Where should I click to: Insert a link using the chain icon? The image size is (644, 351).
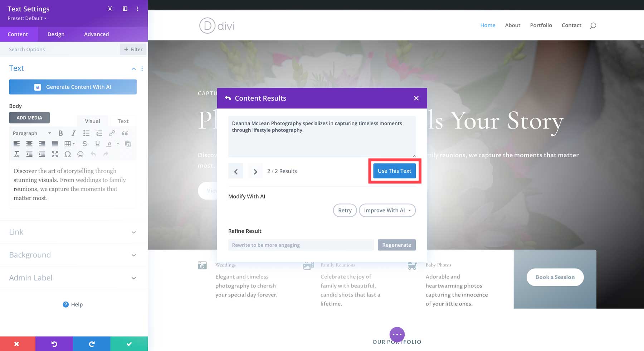[112, 133]
